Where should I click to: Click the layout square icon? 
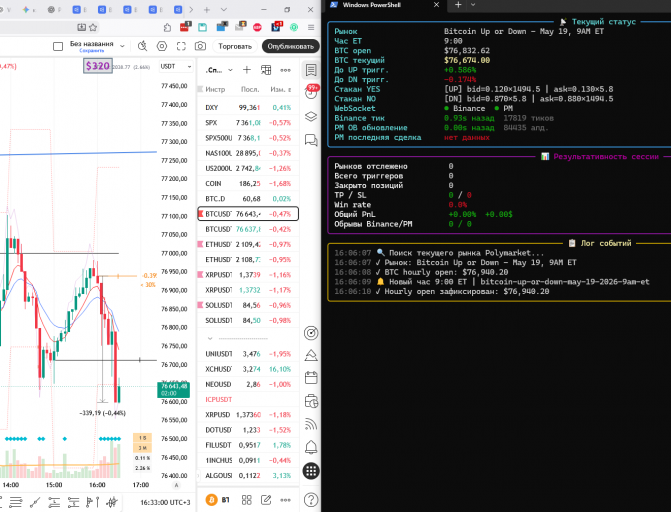coord(58,46)
